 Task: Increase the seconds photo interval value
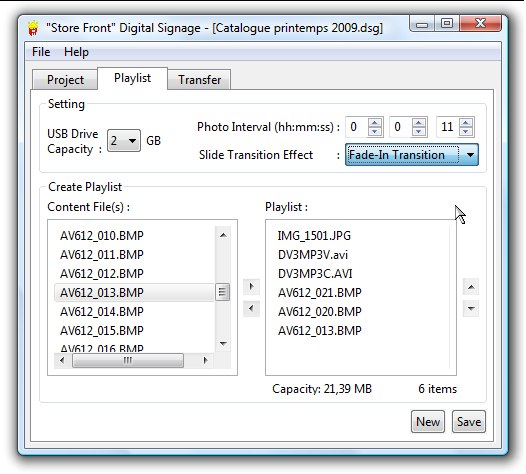466,122
